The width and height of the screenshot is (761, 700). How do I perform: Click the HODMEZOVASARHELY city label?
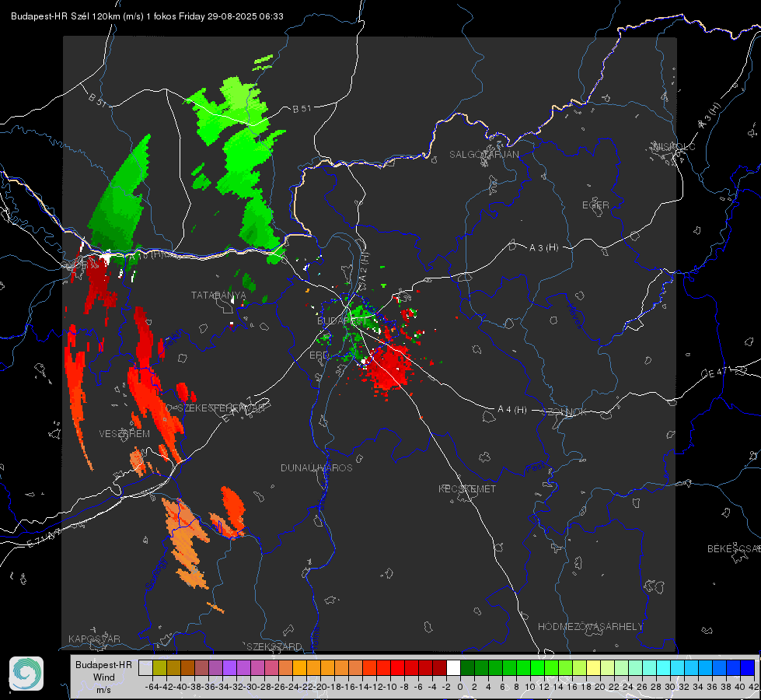(x=590, y=627)
